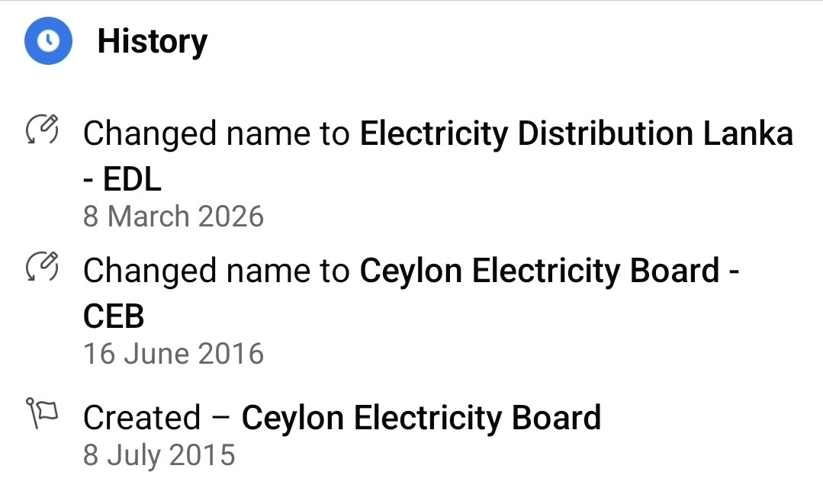
Task: Click the blue History clock icon
Action: pyautogui.click(x=48, y=41)
